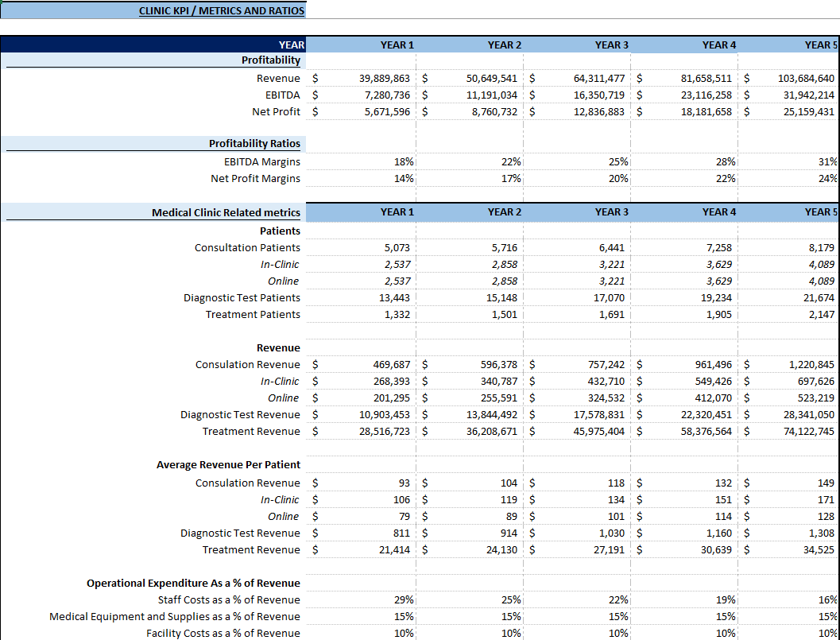Screen dimensions: 840x640
Task: Click the Facility Costs 10% cell for YEAR 1
Action: coord(405,633)
